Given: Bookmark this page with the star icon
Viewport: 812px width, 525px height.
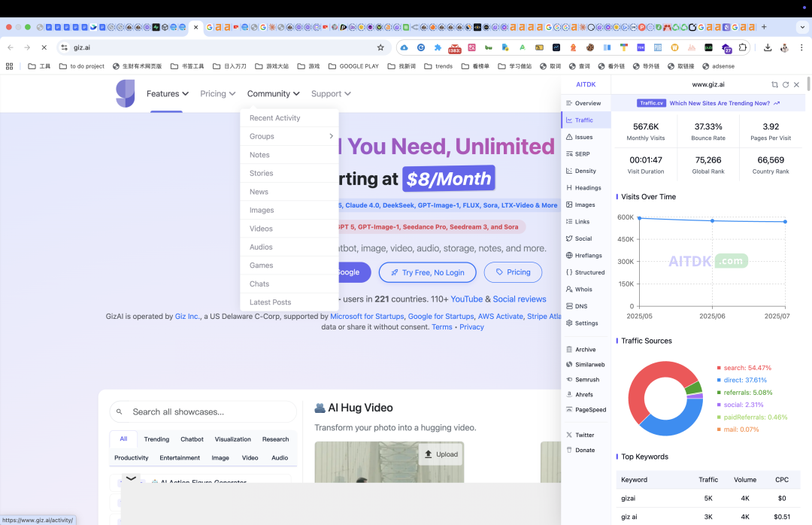Looking at the screenshot, I should (380, 47).
